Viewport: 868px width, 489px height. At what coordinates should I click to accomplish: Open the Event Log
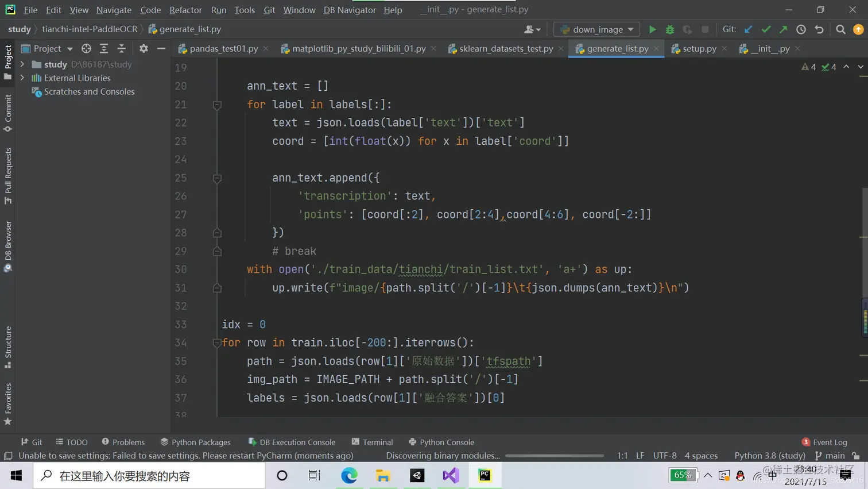point(824,442)
